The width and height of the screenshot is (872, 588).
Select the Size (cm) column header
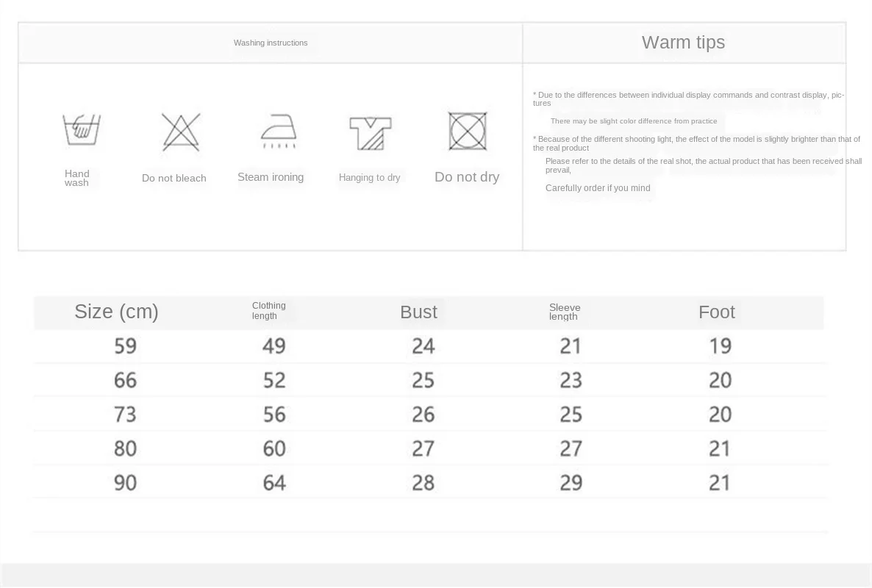coord(116,312)
